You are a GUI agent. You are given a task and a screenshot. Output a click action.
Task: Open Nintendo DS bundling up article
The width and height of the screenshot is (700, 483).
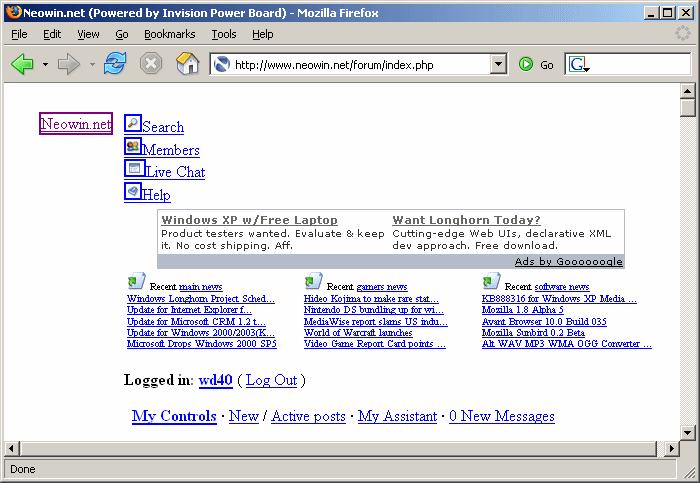click(x=374, y=310)
